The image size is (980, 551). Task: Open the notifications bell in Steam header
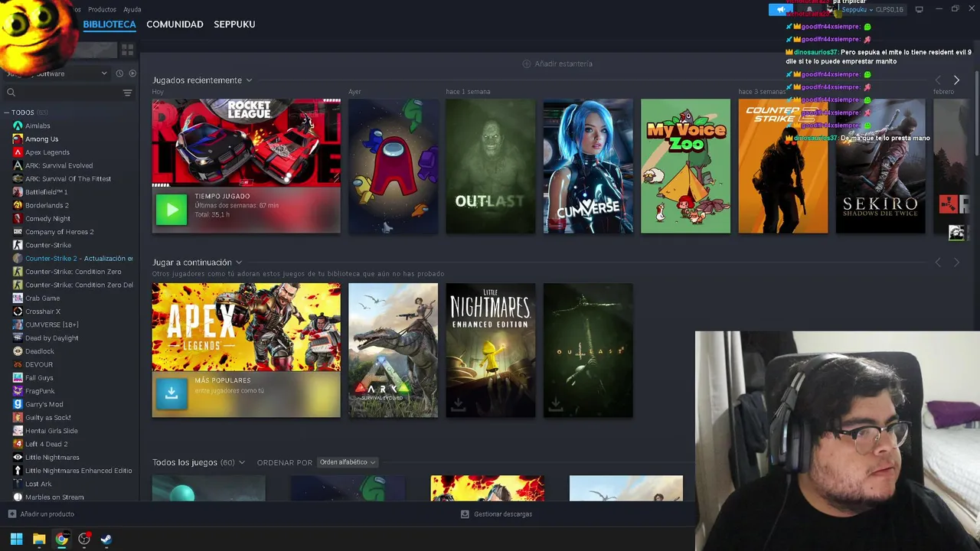point(808,9)
